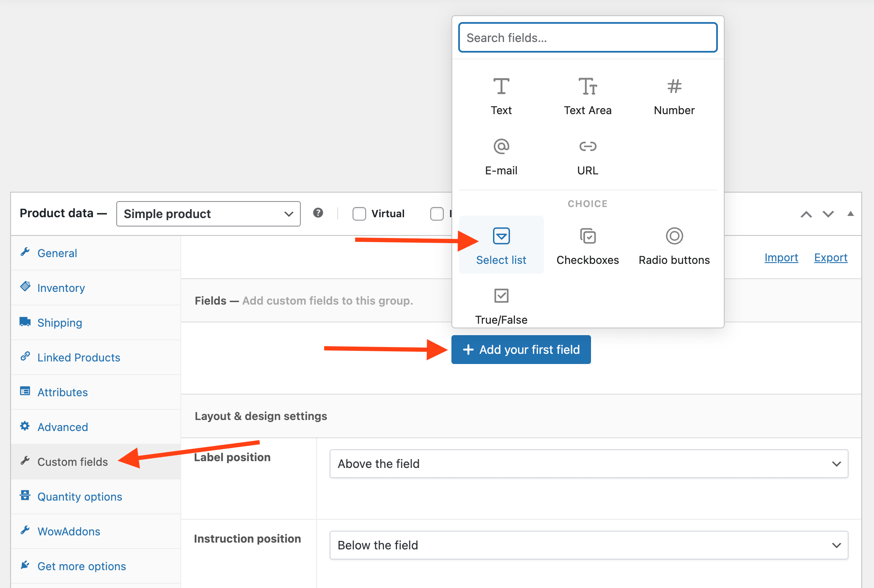The height and width of the screenshot is (588, 874).
Task: Open the Inventory tab
Action: pyautogui.click(x=61, y=288)
